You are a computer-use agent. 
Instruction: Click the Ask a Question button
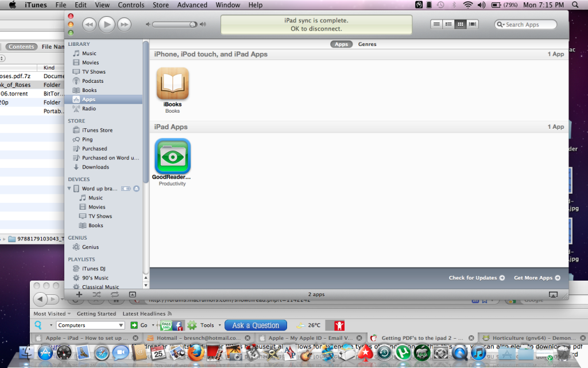(x=256, y=325)
